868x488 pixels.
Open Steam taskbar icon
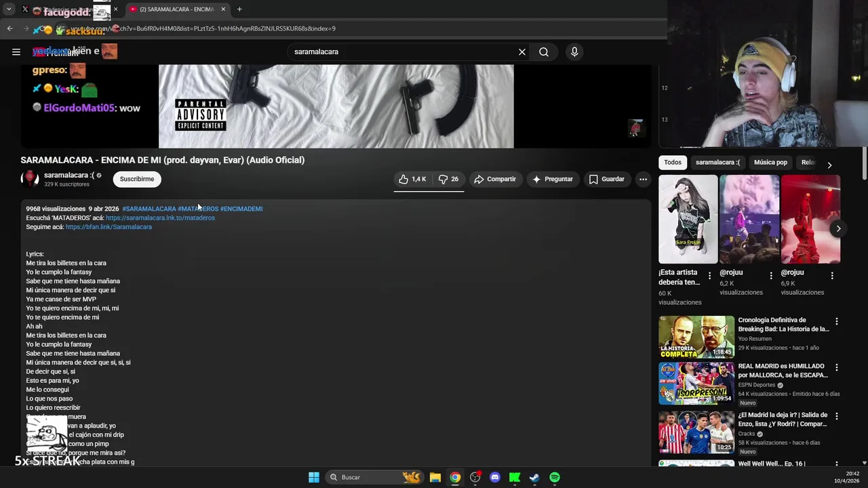click(x=534, y=477)
